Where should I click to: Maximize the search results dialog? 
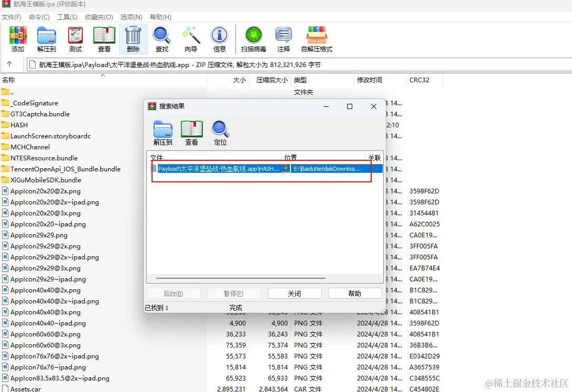pyautogui.click(x=350, y=106)
